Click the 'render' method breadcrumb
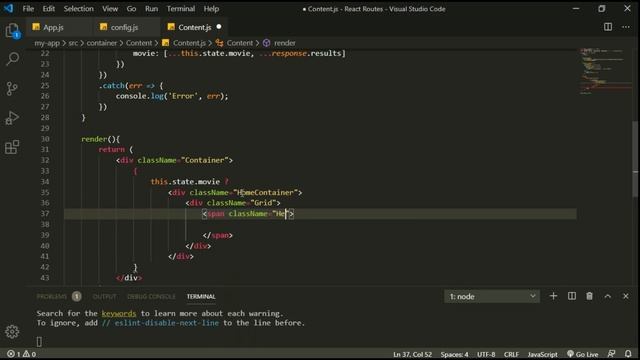Image resolution: width=640 pixels, height=360 pixels. click(x=284, y=43)
